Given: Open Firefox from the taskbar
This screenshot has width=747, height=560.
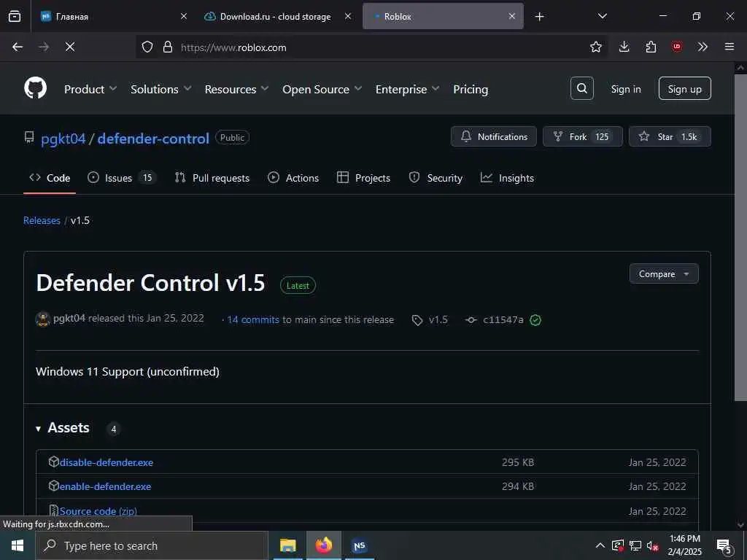Looking at the screenshot, I should pos(323,545).
